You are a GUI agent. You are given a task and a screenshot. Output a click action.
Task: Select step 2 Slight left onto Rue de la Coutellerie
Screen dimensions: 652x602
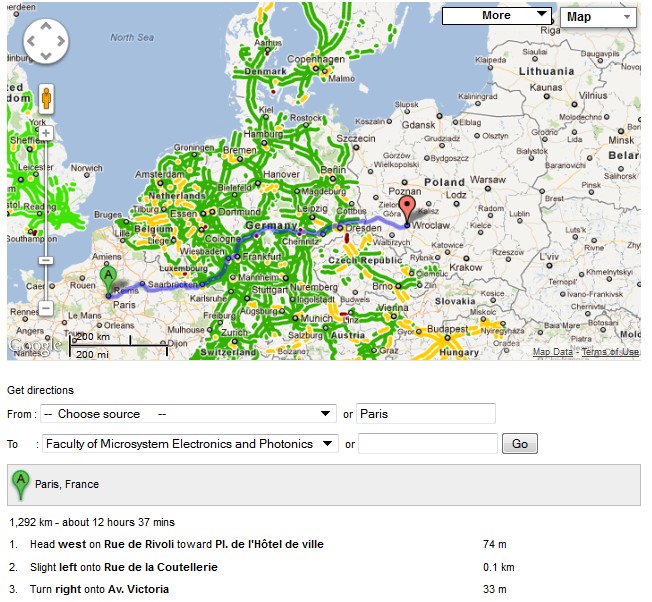pos(124,567)
